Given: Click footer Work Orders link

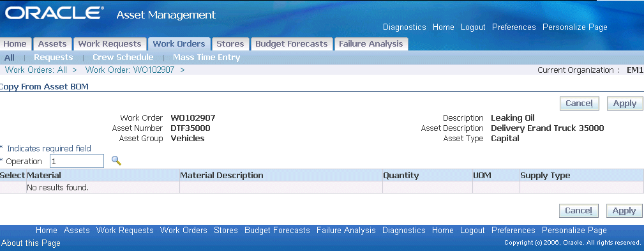Looking at the screenshot, I should 184,231.
